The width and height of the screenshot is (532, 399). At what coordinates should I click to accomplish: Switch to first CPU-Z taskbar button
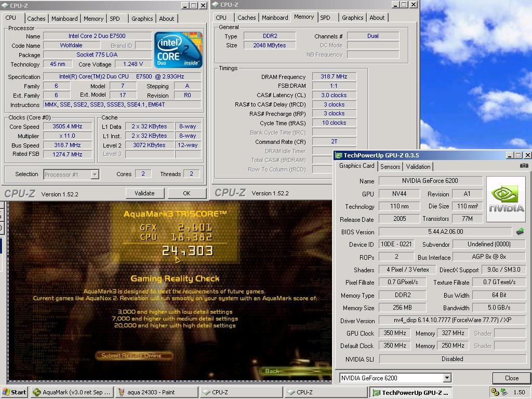coord(241,392)
